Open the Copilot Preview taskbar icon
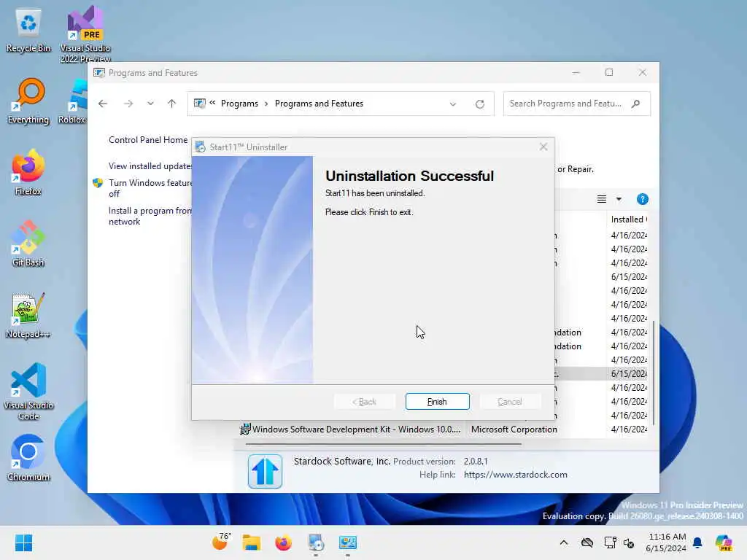Viewport: 747px width, 560px height. (724, 542)
